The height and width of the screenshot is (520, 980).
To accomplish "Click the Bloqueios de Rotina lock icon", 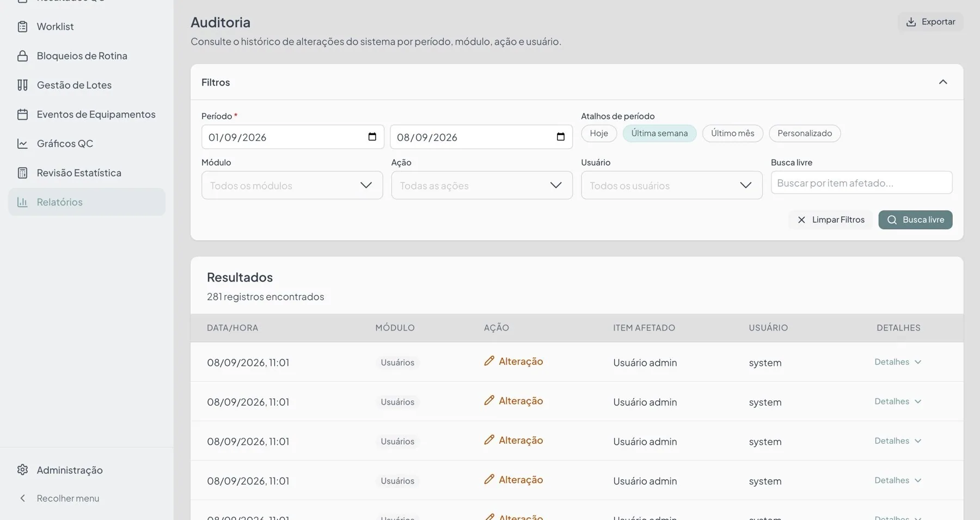I will pyautogui.click(x=22, y=56).
